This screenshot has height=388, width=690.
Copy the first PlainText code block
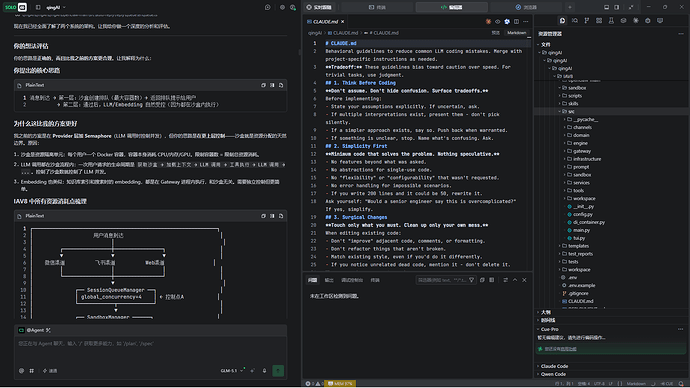pos(263,85)
